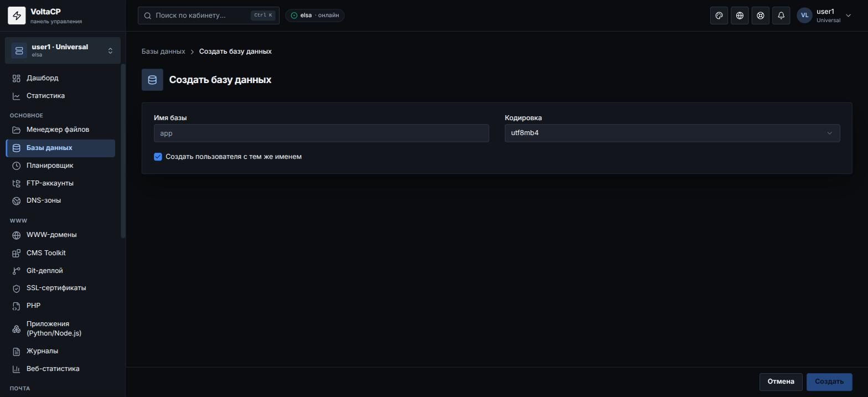Click the SSL-сертификаты shield icon

click(17, 288)
